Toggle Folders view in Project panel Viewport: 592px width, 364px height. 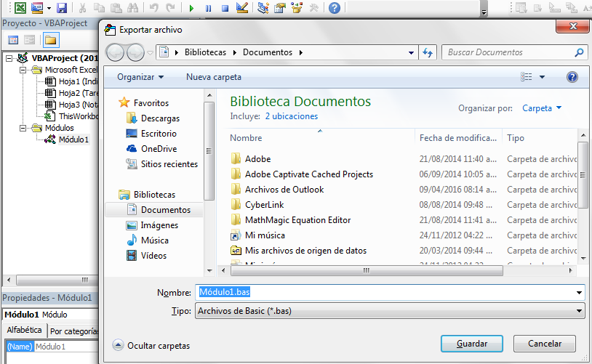51,40
